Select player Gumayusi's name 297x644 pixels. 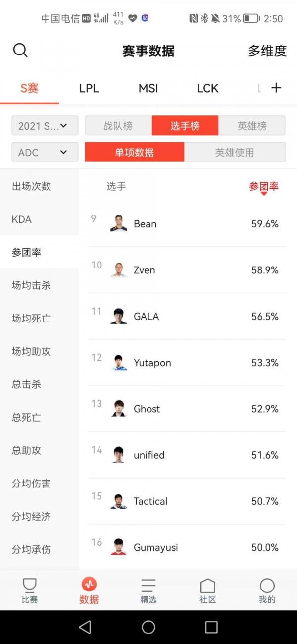(158, 547)
